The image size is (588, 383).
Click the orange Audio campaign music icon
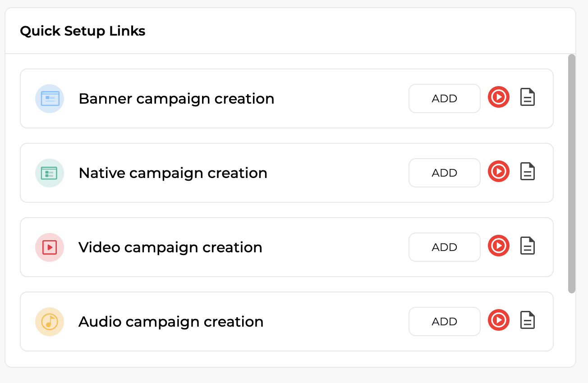pos(50,321)
